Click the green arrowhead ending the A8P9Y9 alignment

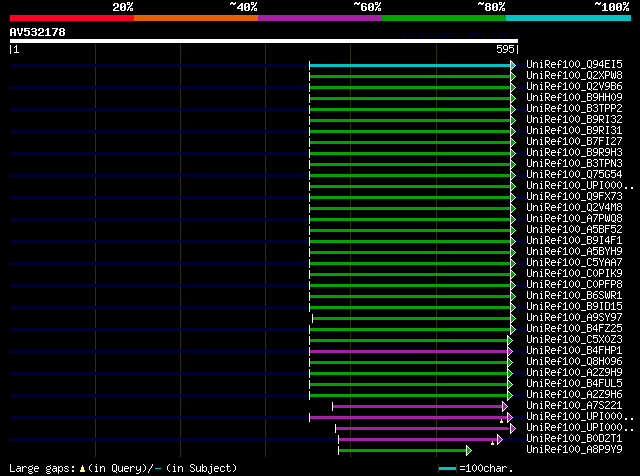[x=469, y=451]
